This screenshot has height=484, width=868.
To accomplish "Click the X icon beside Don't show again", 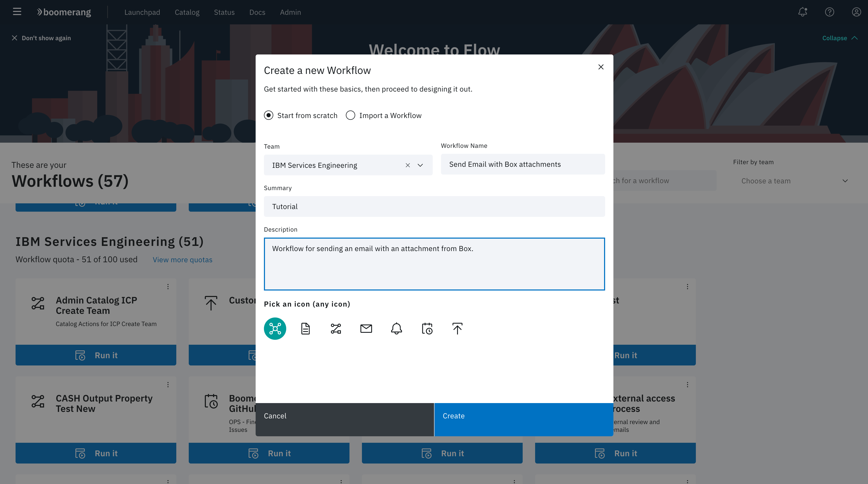I will (x=15, y=38).
